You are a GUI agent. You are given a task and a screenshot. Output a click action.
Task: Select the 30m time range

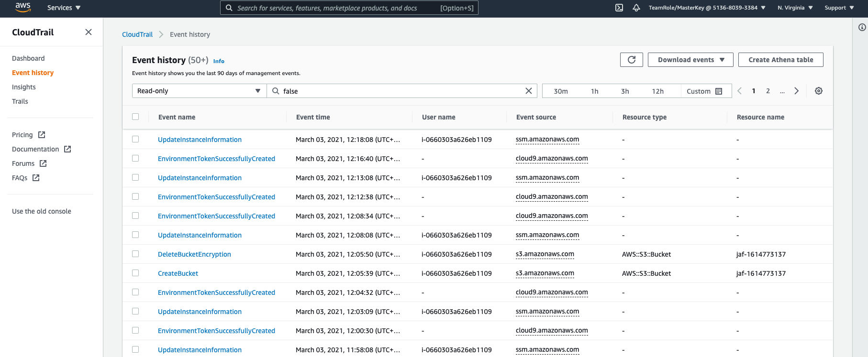click(561, 91)
